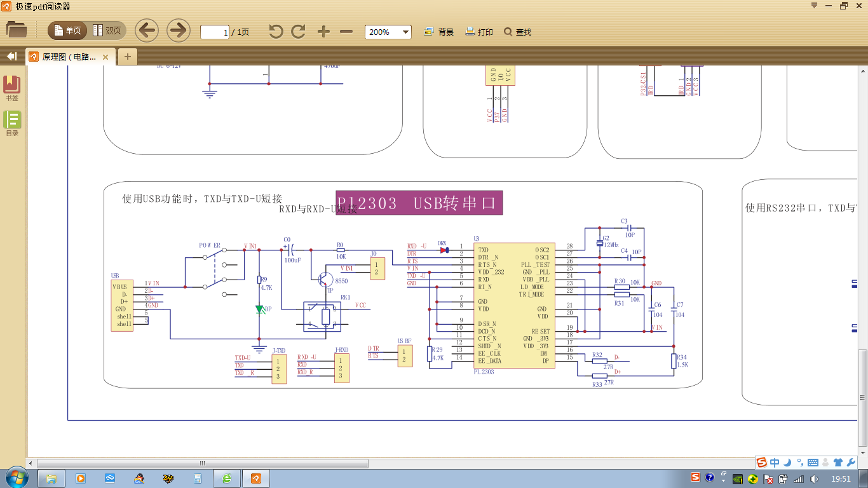The width and height of the screenshot is (868, 488).
Task: Open the taskbar media player icon
Action: click(x=81, y=478)
